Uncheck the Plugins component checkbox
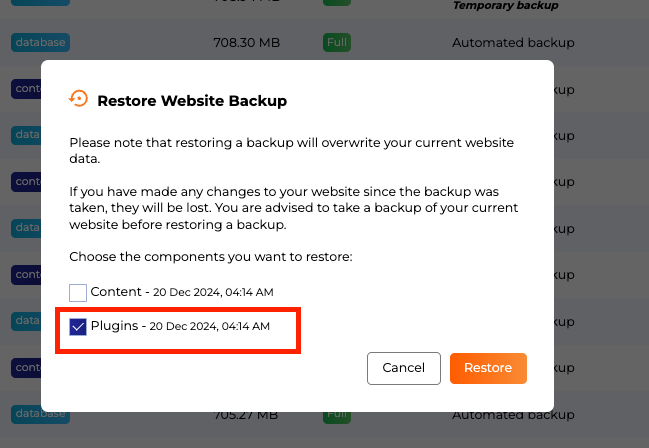This screenshot has height=448, width=649. (x=78, y=327)
